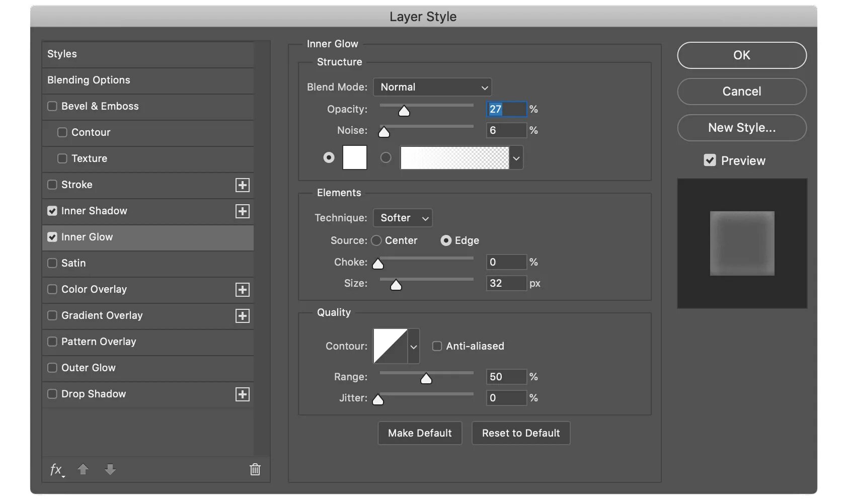Click the Size value input field
Viewport: 846px width, 504px height.
(506, 283)
